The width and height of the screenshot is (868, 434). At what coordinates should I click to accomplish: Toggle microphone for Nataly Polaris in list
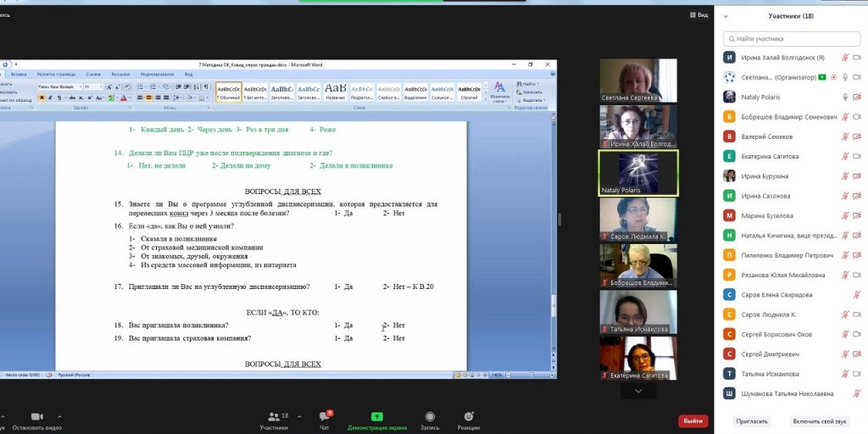point(844,97)
